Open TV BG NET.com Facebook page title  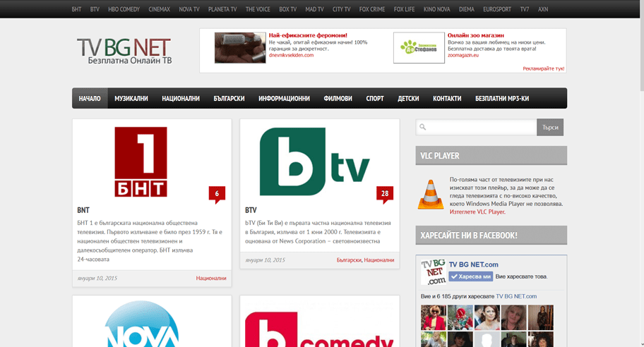click(x=474, y=264)
